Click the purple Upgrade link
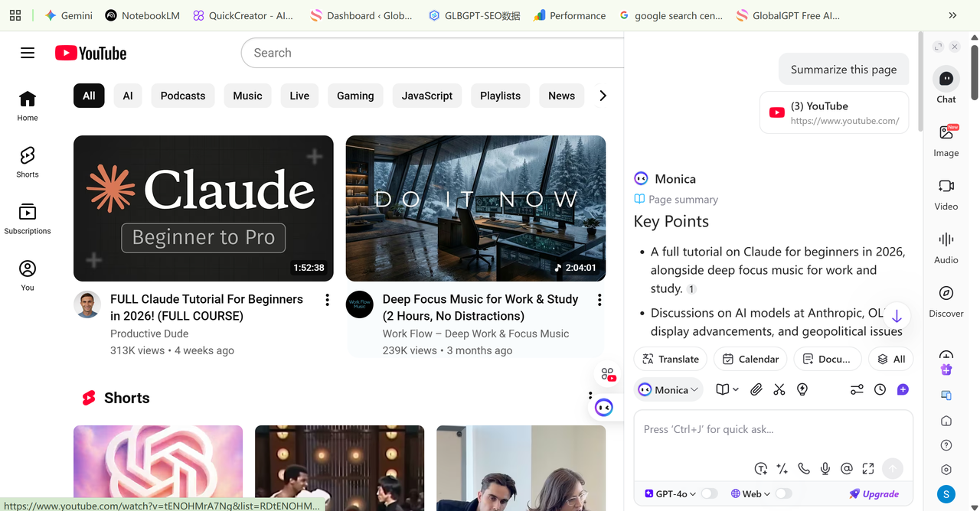 pyautogui.click(x=874, y=493)
